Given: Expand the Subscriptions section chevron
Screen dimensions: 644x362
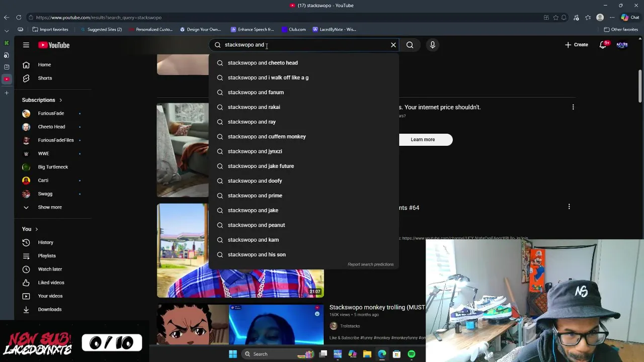Looking at the screenshot, I should (x=60, y=100).
